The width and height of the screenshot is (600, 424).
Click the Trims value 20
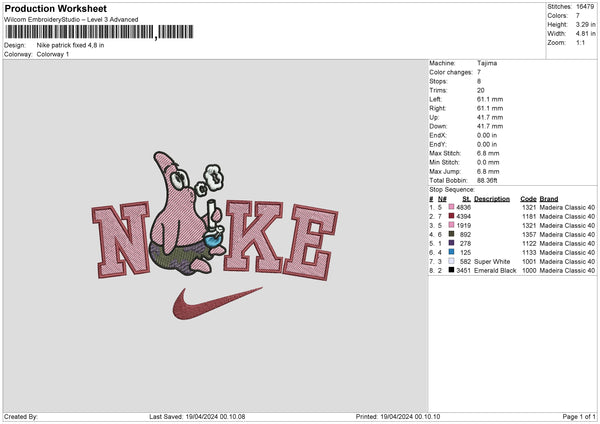tap(481, 90)
